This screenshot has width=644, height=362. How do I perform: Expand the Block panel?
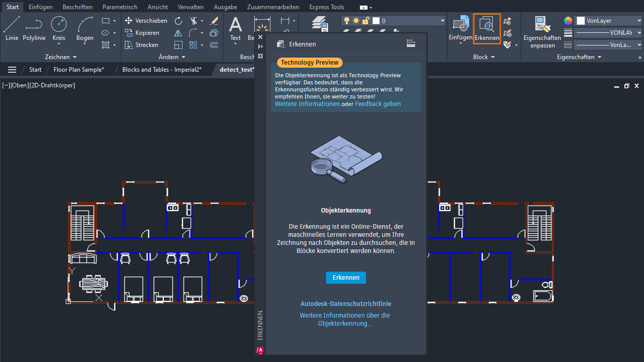tap(484, 57)
